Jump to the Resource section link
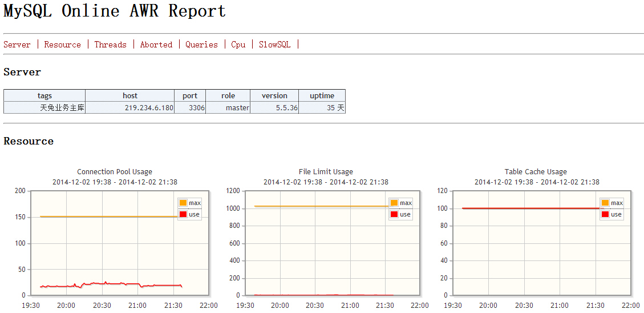The image size is (644, 313). tap(62, 45)
